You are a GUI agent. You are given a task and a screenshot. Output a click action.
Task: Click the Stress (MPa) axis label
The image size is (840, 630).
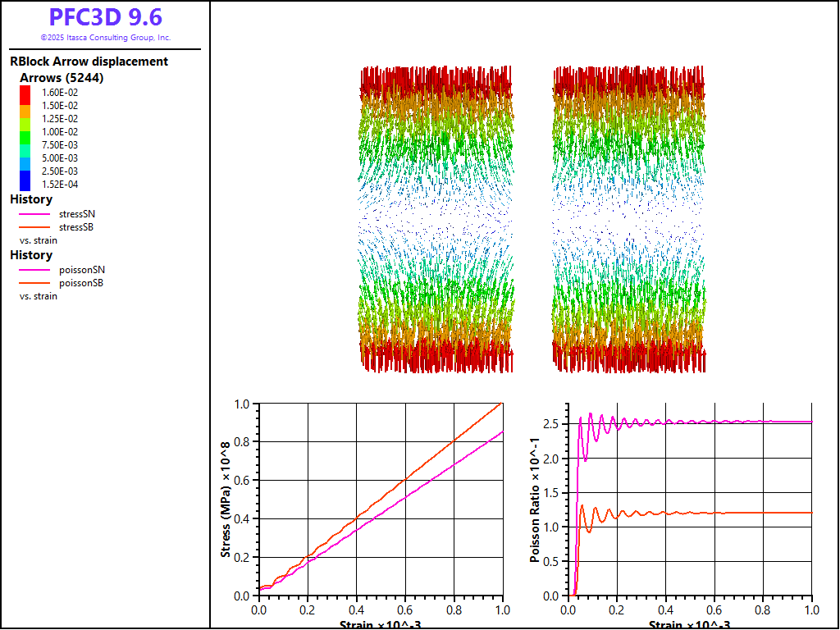tap(226, 500)
